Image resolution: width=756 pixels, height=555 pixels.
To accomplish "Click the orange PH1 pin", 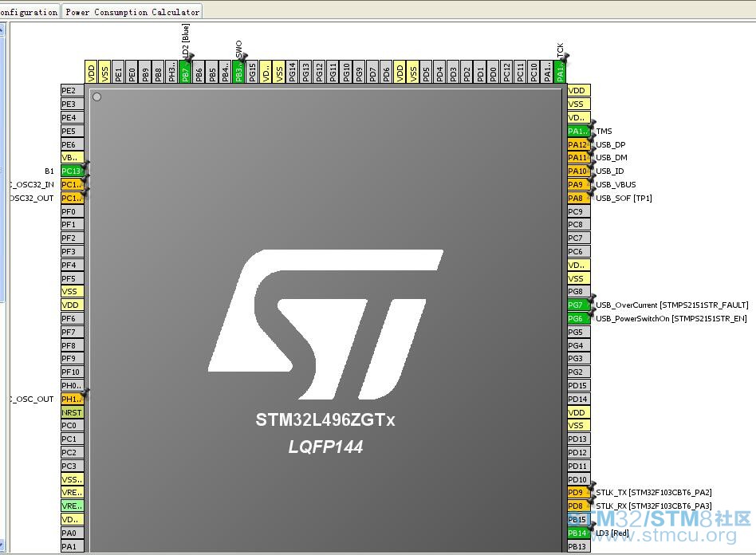I will pyautogui.click(x=72, y=399).
